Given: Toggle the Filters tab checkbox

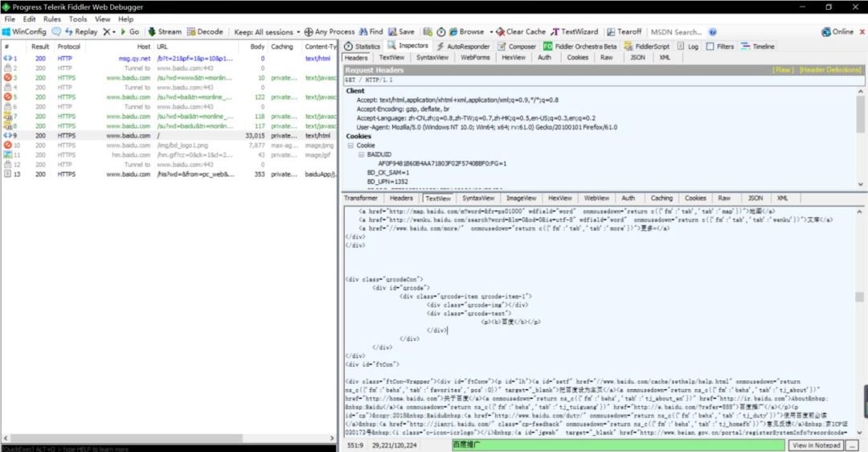Looking at the screenshot, I should (x=710, y=47).
